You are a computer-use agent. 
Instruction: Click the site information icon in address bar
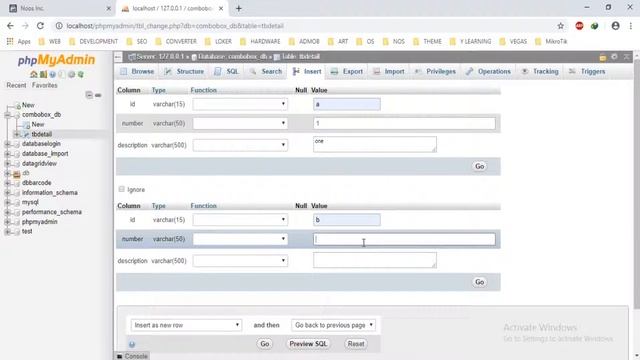[59, 26]
